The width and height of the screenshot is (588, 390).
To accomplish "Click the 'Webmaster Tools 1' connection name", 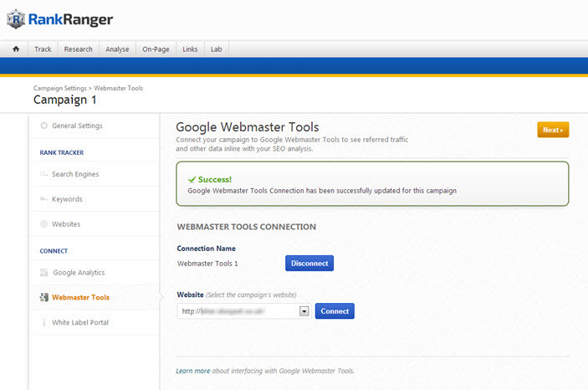I will (x=207, y=264).
